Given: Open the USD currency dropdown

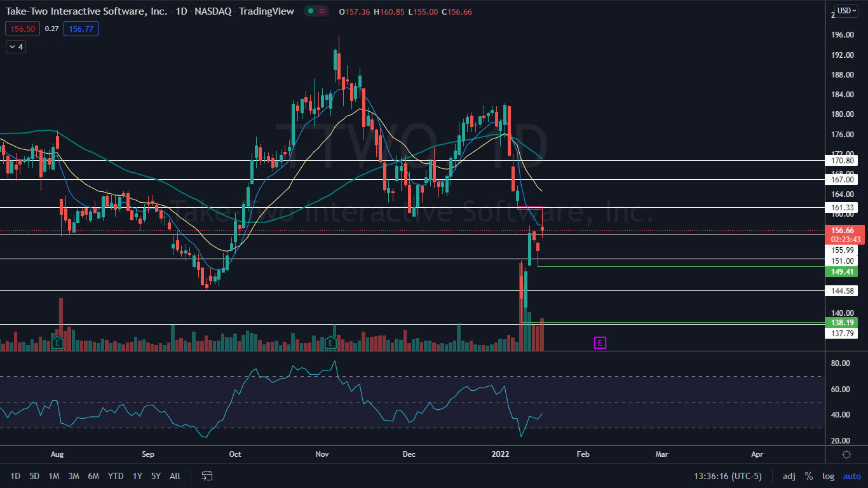Looking at the screenshot, I should coord(846,11).
